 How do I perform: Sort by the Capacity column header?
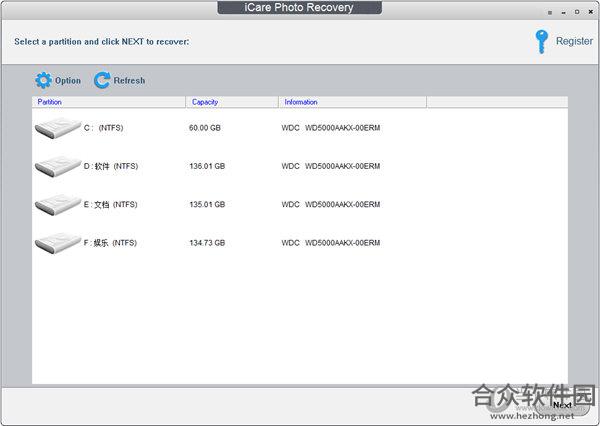(232, 102)
